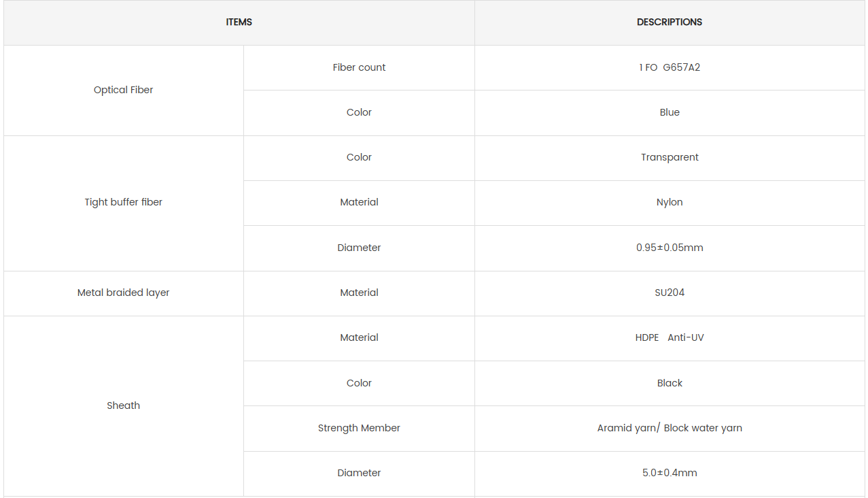This screenshot has height=498, width=868.
Task: Select the Sheath category cell
Action: tap(124, 405)
